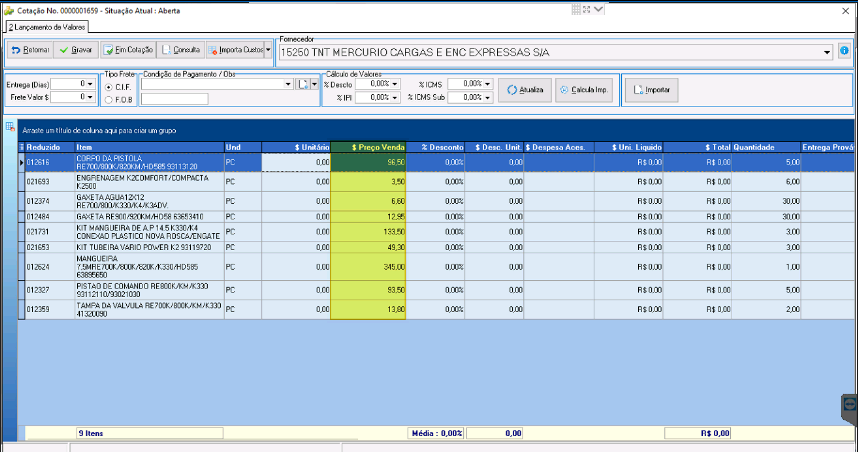Click the Calcula Imp. button

click(x=584, y=90)
